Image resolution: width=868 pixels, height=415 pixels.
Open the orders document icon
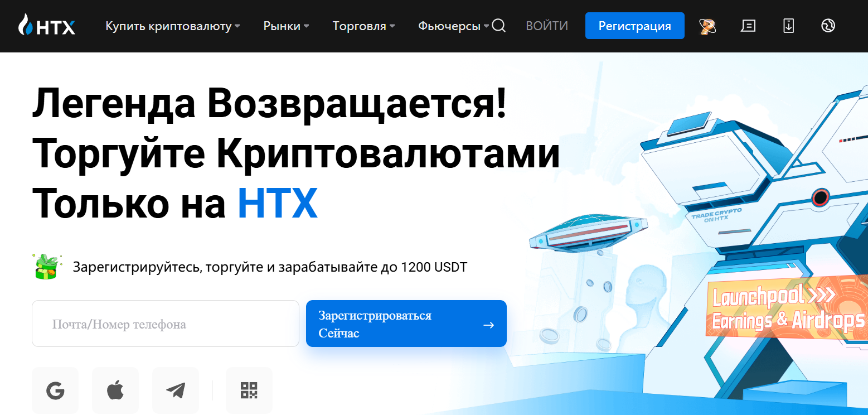click(x=748, y=26)
